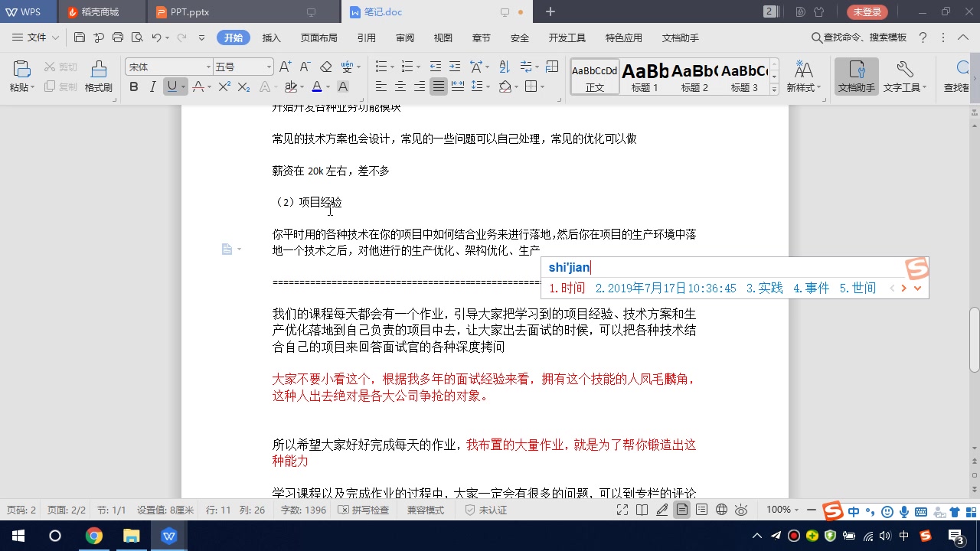Toggle underline formatting
980x551 pixels.
[x=172, y=87]
